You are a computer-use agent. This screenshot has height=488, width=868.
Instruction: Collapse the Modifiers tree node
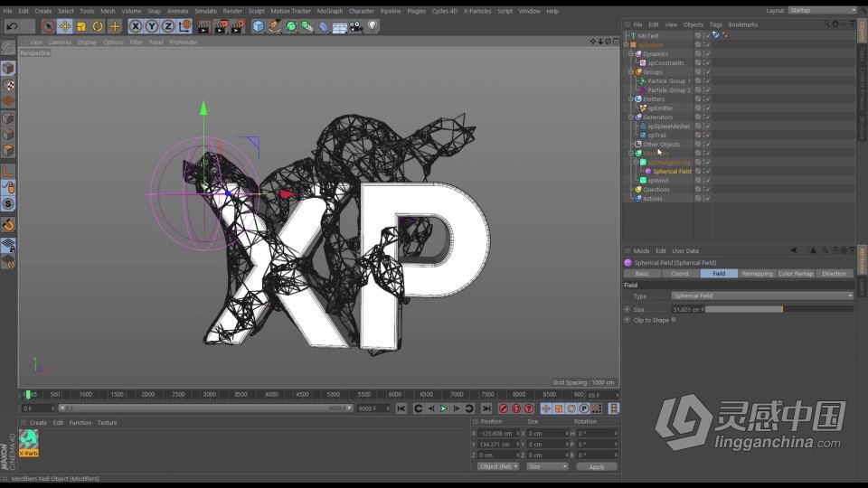click(x=630, y=154)
